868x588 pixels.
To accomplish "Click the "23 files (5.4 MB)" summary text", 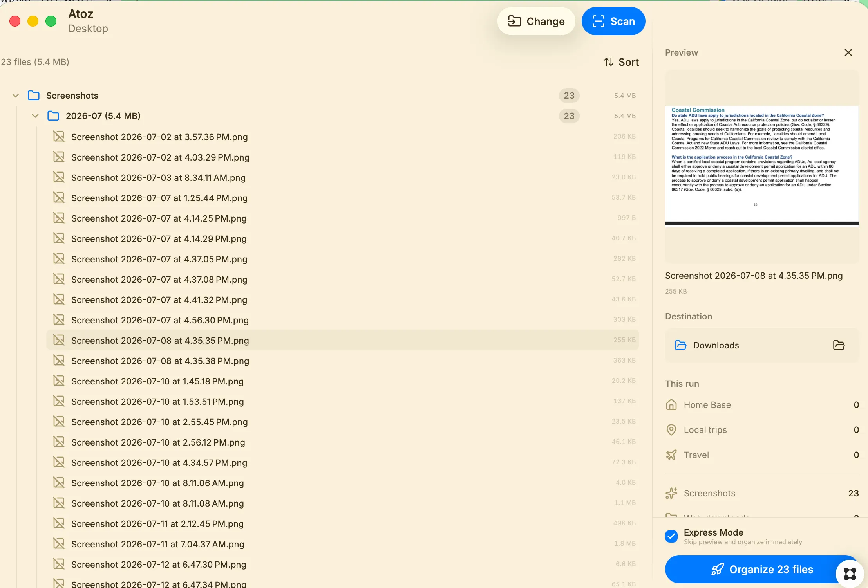I will tap(35, 62).
